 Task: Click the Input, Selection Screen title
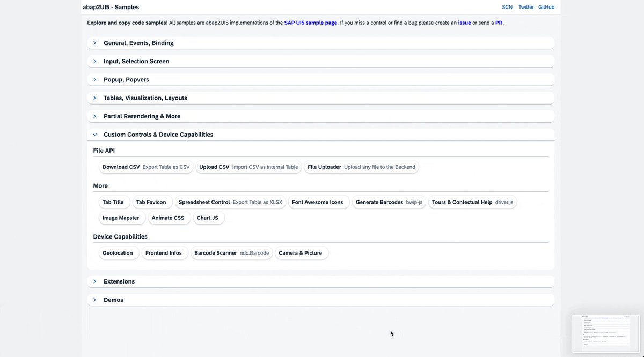pyautogui.click(x=136, y=61)
